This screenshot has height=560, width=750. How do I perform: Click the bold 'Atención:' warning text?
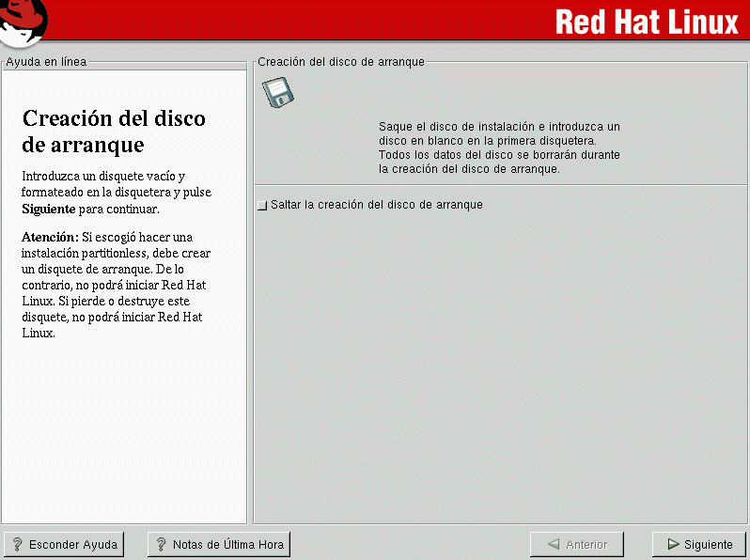50,237
